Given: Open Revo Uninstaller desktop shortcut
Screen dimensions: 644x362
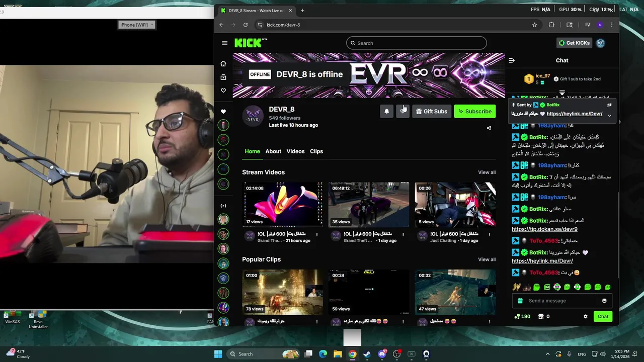Looking at the screenshot, I should click(38, 320).
